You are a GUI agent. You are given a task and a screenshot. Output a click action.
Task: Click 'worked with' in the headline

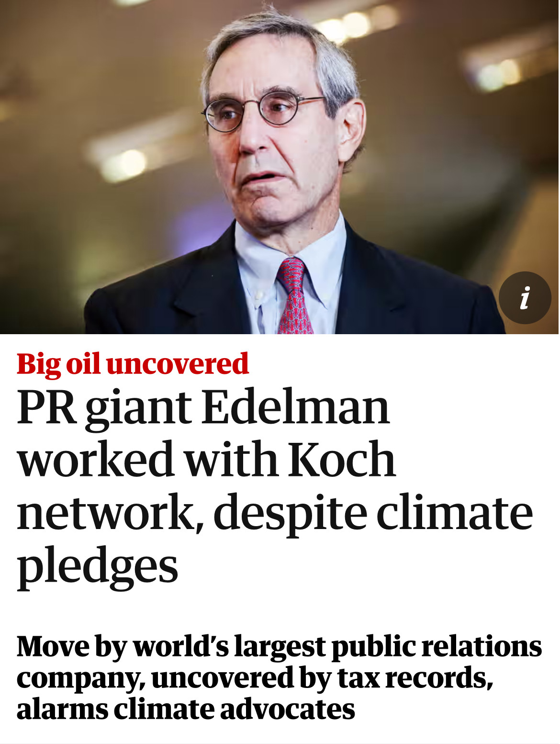148,459
